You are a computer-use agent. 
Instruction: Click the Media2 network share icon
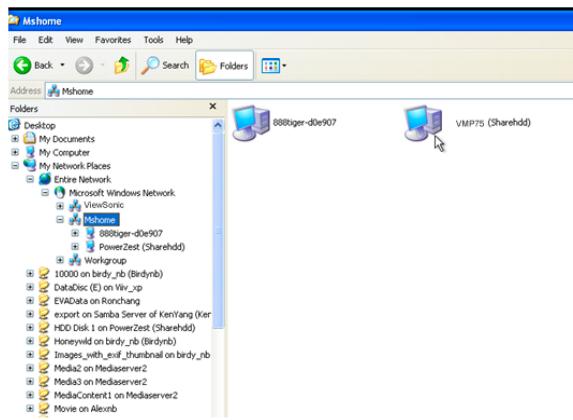click(44, 368)
